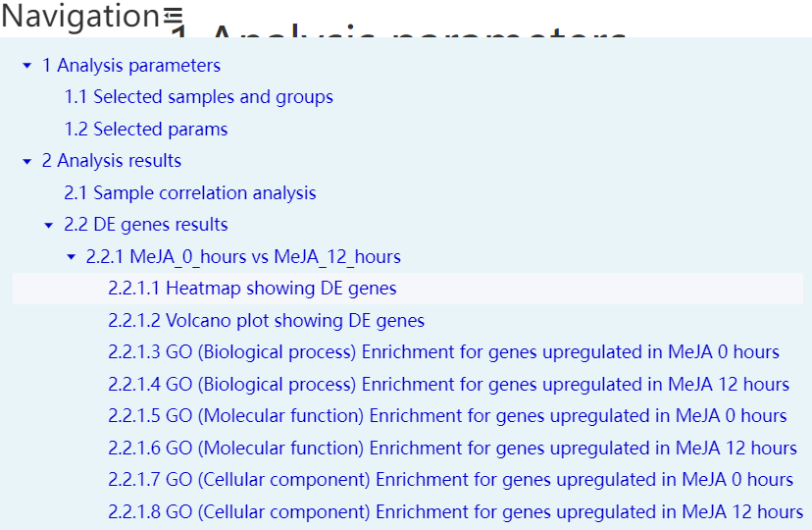The width and height of the screenshot is (812, 530).
Task: Go to 2.2 DE genes results
Action: [145, 225]
